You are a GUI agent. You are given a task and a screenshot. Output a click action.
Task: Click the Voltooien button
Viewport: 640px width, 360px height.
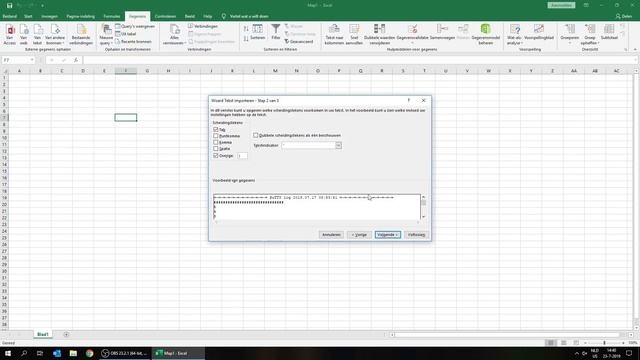(416, 235)
